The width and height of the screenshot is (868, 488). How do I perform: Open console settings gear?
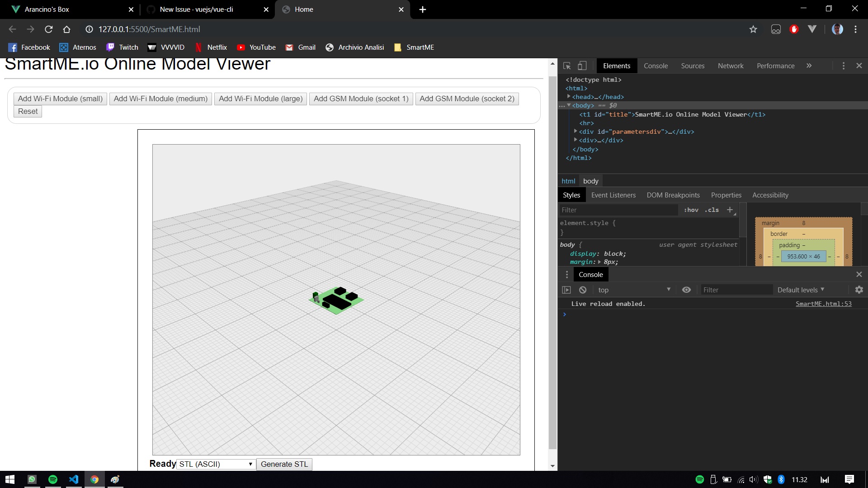click(x=859, y=290)
